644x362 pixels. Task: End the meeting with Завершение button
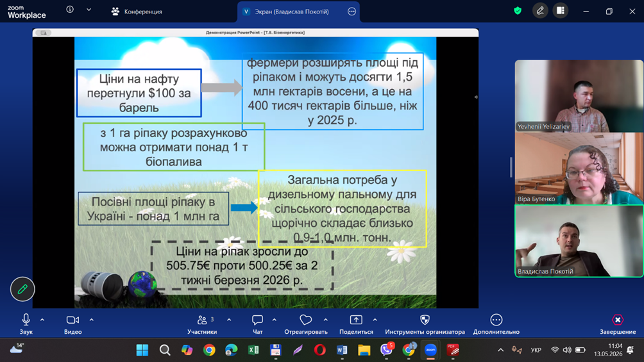(x=617, y=324)
